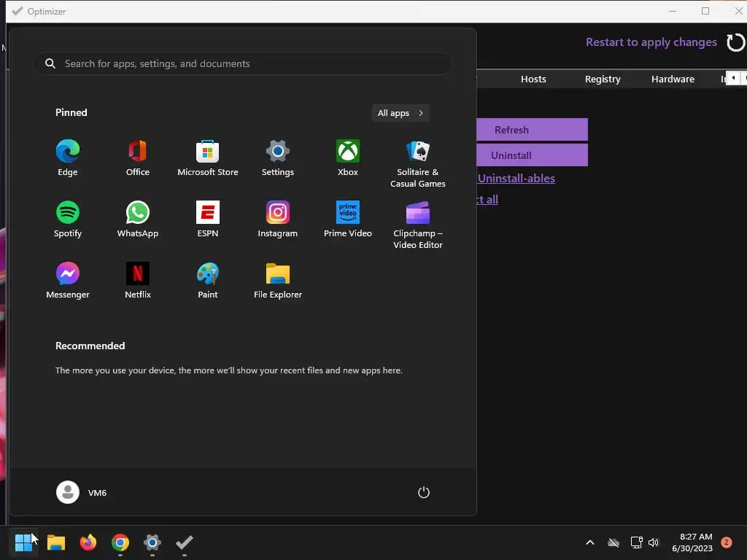
Task: Open the ESPN app
Action: (208, 219)
